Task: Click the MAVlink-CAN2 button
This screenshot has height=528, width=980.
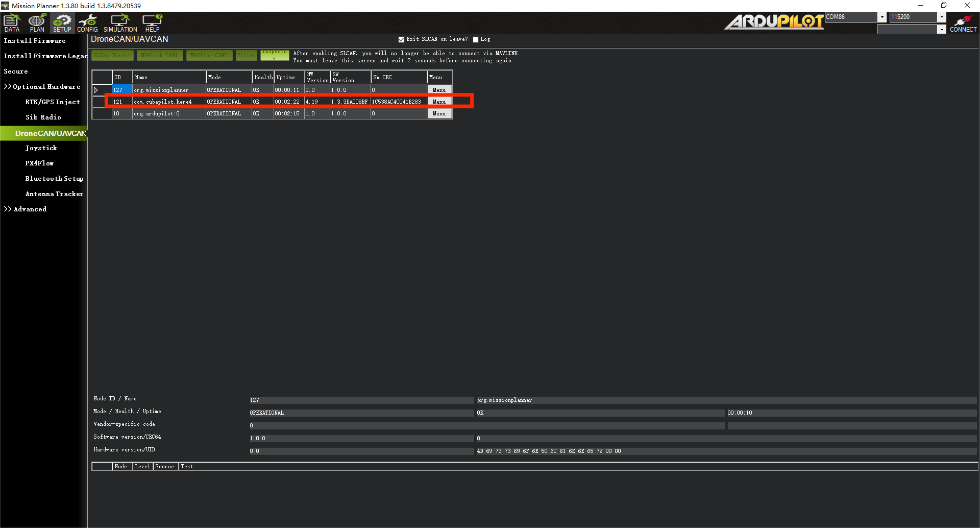Action: (x=209, y=55)
